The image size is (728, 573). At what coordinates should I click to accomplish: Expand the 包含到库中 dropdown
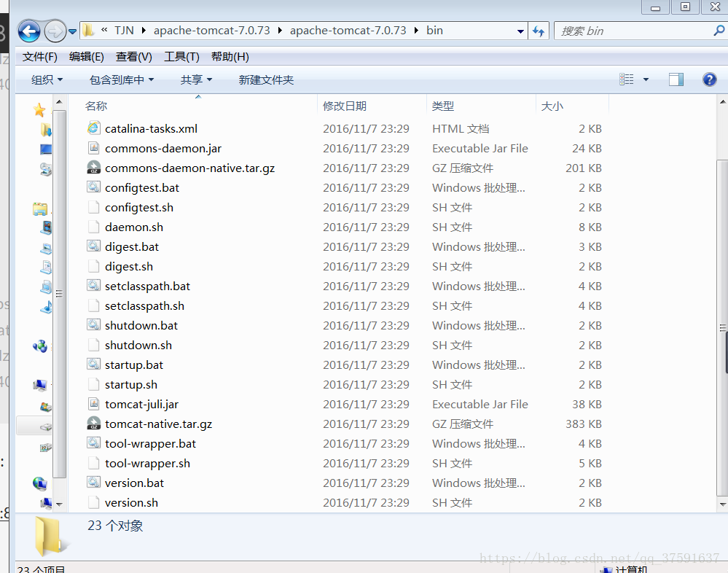(x=122, y=80)
